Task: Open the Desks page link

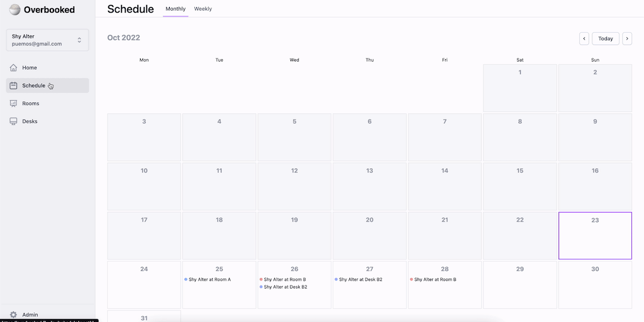Action: point(30,121)
